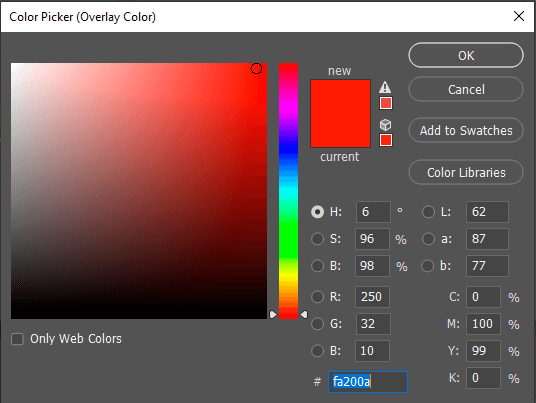Screen dimensions: 536x403
Task: Select the L lightness radio button
Action: coord(428,212)
